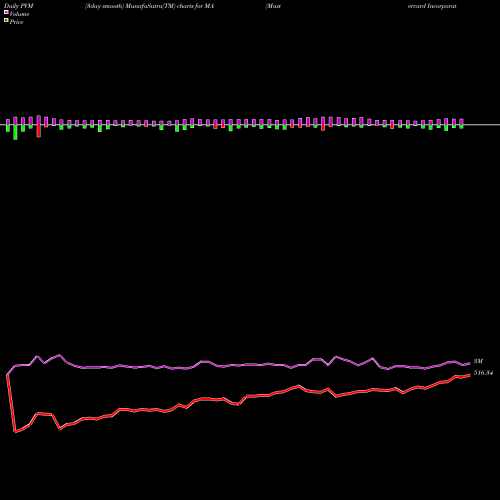Click the '3M' volume value label
Viewport: 500px width, 500px height.
pos(478,361)
